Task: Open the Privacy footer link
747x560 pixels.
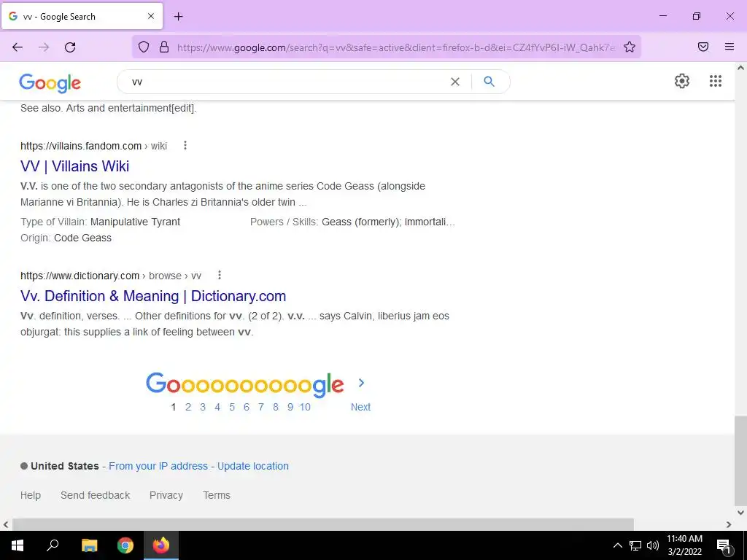Action: coord(166,495)
